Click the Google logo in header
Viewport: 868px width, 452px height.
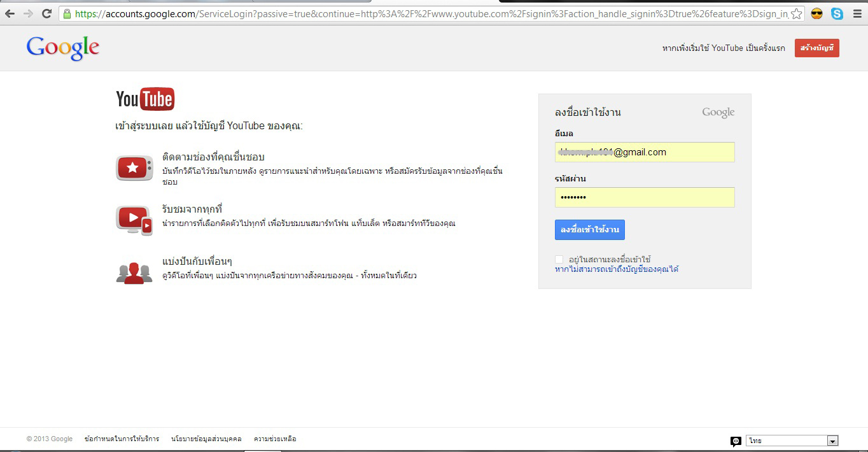click(x=63, y=48)
